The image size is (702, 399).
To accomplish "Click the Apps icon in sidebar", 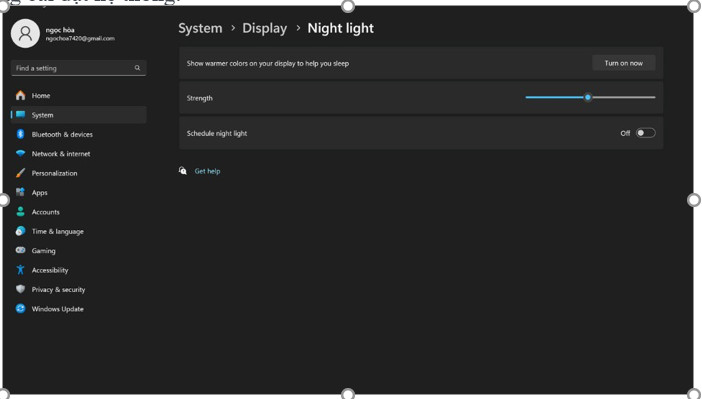I will point(20,192).
